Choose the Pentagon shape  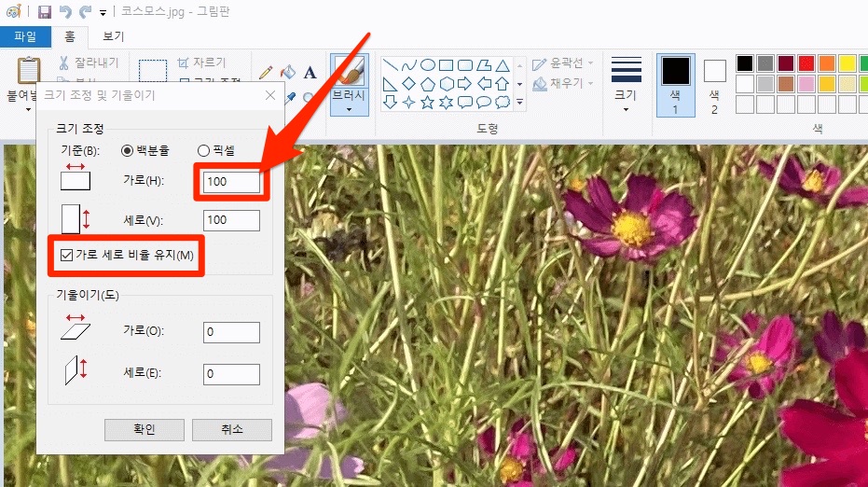pyautogui.click(x=427, y=84)
